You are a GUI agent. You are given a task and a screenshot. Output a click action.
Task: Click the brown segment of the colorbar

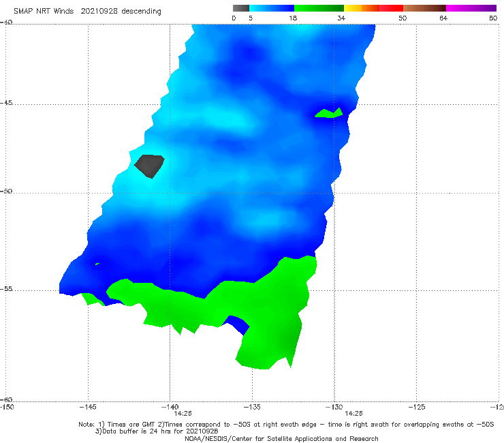[424, 8]
